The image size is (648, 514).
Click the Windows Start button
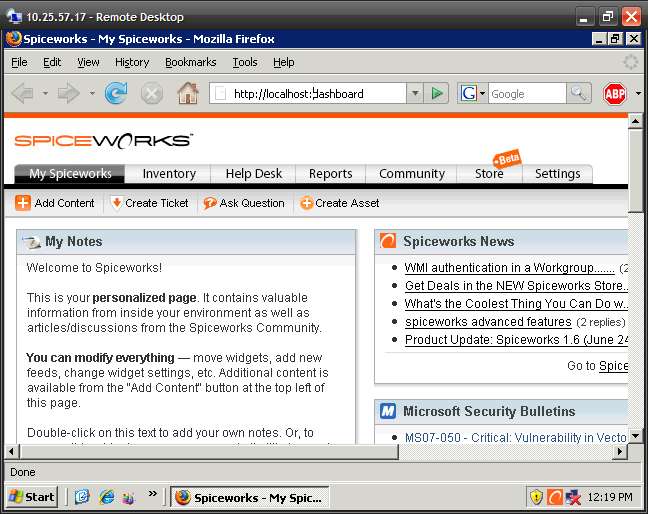tap(32, 497)
